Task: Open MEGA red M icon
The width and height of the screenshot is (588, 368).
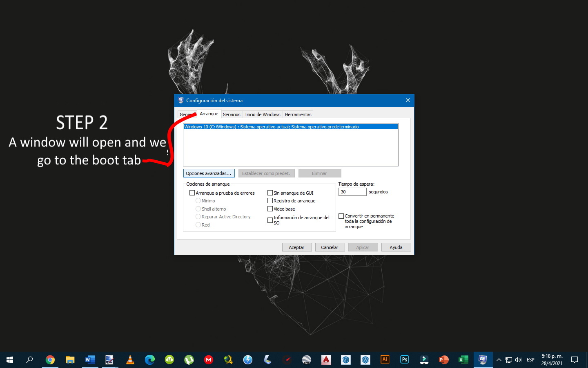Action: coord(209,360)
